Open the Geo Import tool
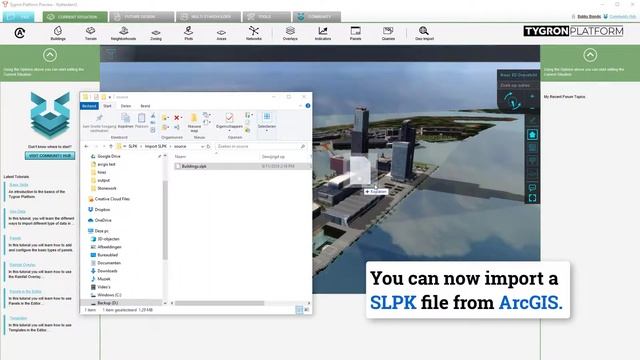 point(424,33)
